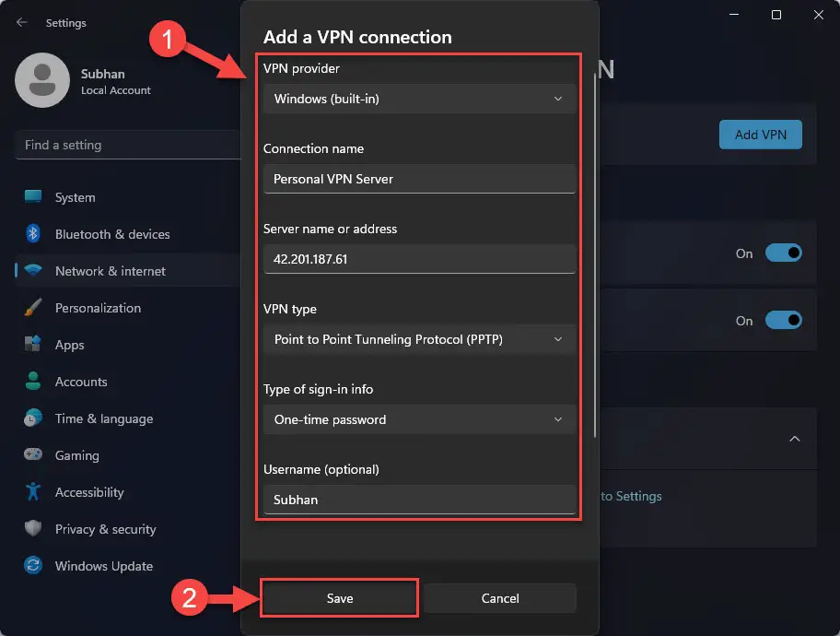Click the Gaming controller icon
Viewport: 840px width, 636px height.
(33, 455)
